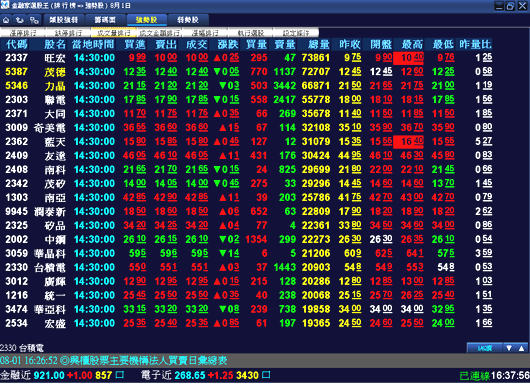The height and width of the screenshot is (385, 530).
Task: Open the news headline 興櫃股票主要機構法人買賣日彙總表
Action: [148, 361]
